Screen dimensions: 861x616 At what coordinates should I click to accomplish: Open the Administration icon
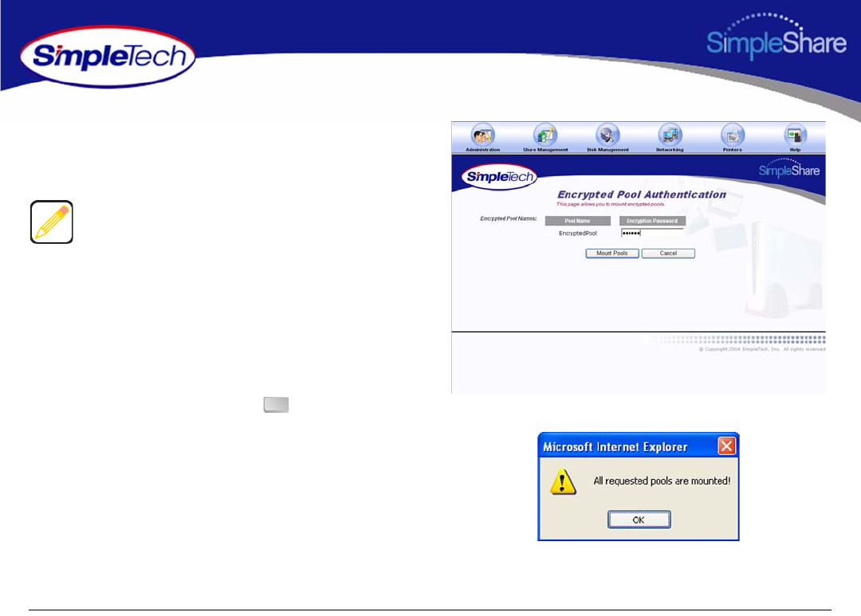(x=482, y=137)
